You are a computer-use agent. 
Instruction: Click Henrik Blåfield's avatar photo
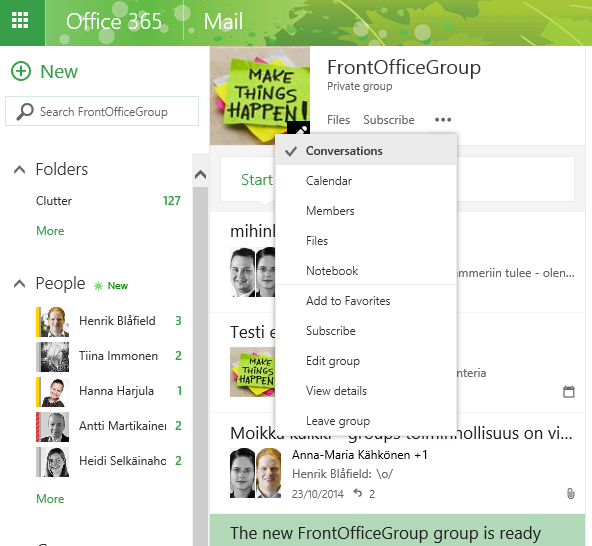(55, 322)
